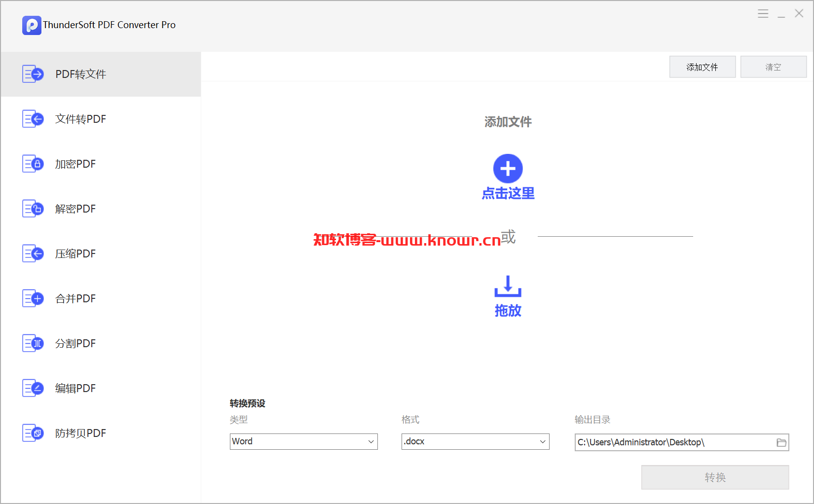Click the 拖放 label
The height and width of the screenshot is (504, 814).
(x=508, y=311)
